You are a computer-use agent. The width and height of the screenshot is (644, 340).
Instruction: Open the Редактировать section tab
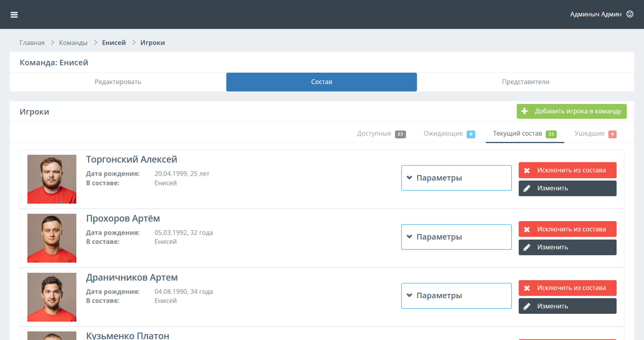pyautogui.click(x=118, y=82)
